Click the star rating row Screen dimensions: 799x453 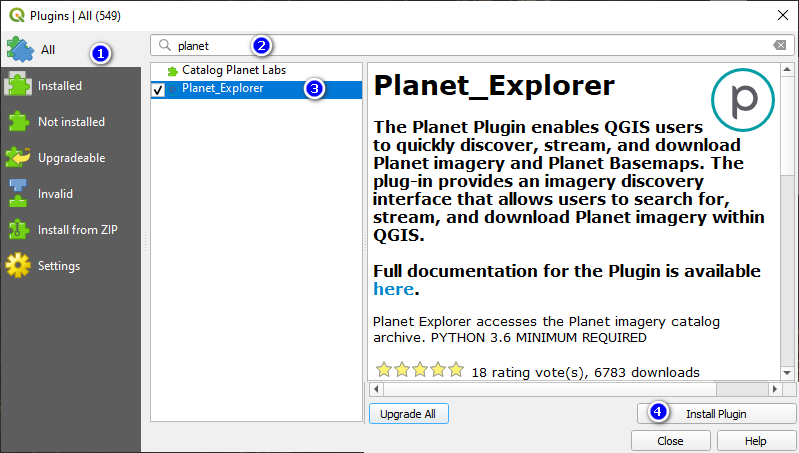pyautogui.click(x=420, y=370)
